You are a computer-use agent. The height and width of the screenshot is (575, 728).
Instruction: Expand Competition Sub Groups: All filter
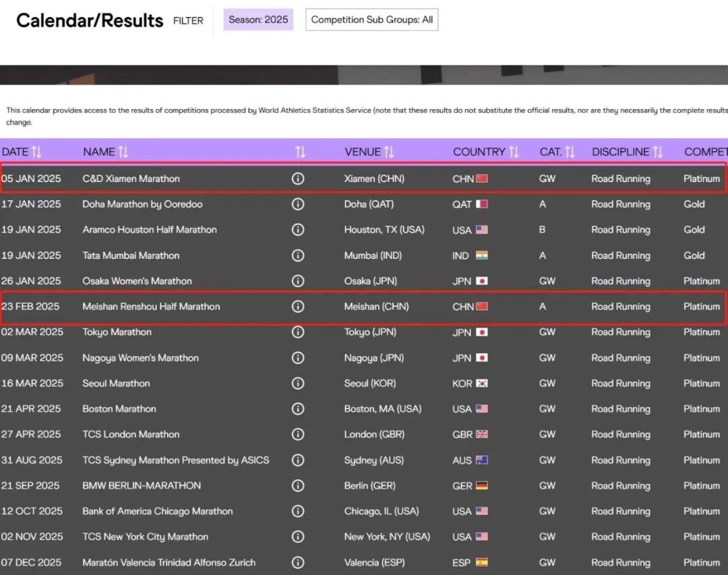click(x=372, y=20)
